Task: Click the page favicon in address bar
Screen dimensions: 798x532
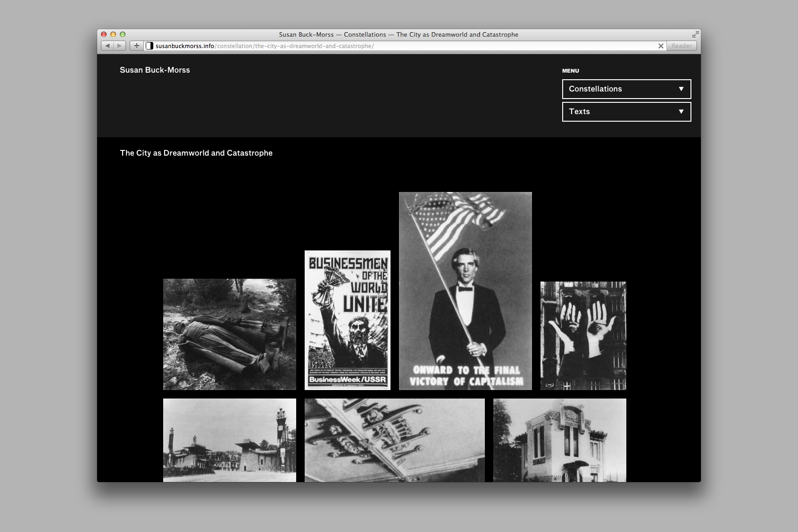Action: pyautogui.click(x=150, y=46)
